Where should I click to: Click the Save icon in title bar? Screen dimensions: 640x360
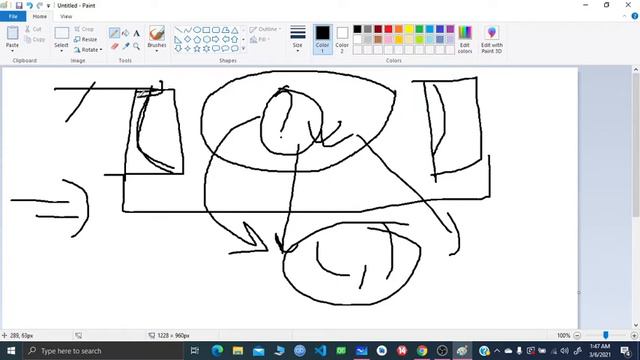tap(19, 6)
